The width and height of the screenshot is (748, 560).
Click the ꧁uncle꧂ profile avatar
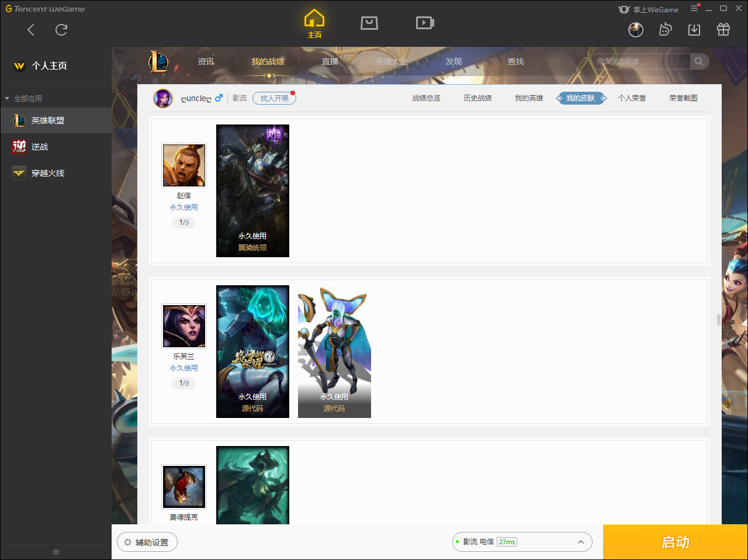(163, 98)
